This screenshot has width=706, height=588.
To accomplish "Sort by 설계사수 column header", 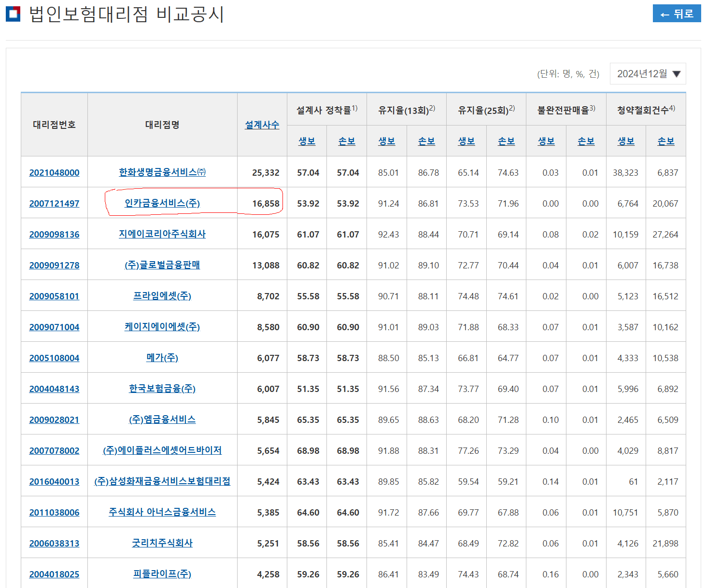I will [262, 125].
